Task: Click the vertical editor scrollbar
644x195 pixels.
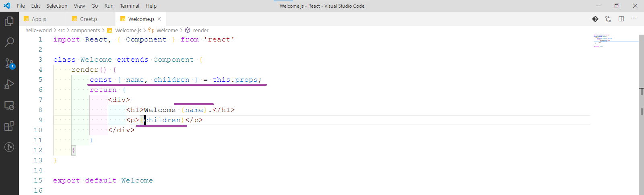Action: point(641,114)
